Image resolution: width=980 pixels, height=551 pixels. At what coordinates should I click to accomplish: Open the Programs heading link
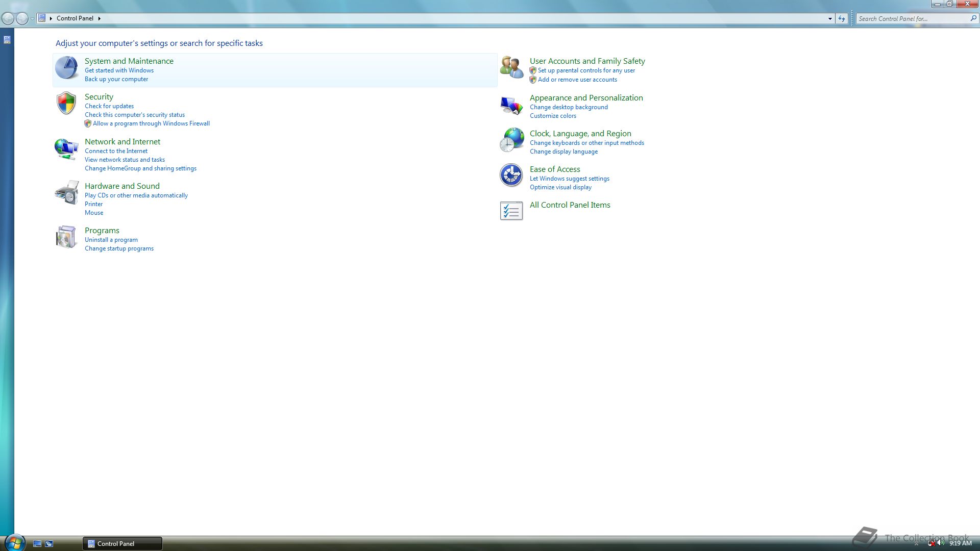coord(102,230)
